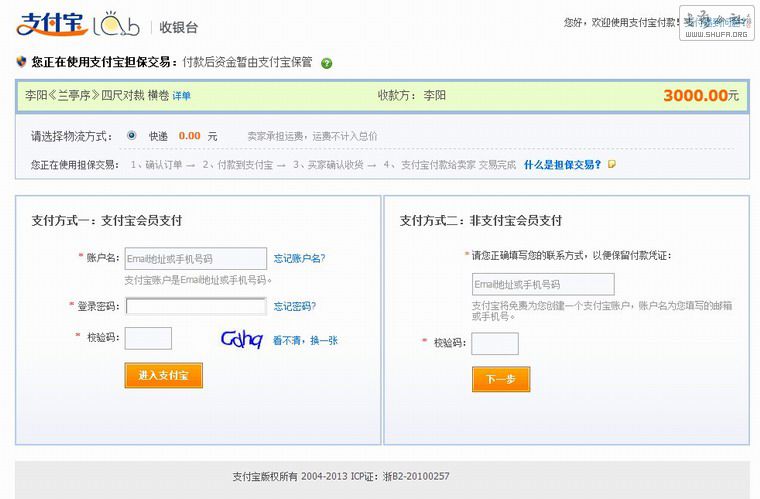Click the yellow note icon after 什么是担保交易
This screenshot has height=499, width=760.
[612, 165]
